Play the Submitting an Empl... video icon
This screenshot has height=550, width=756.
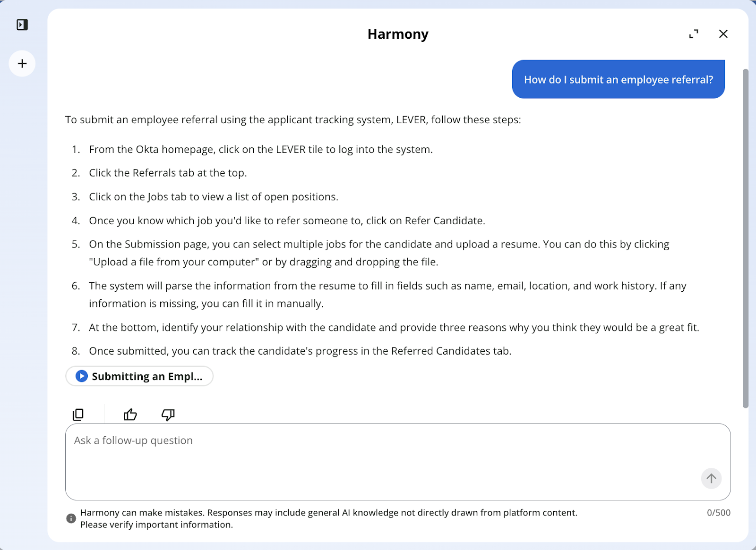click(x=82, y=376)
